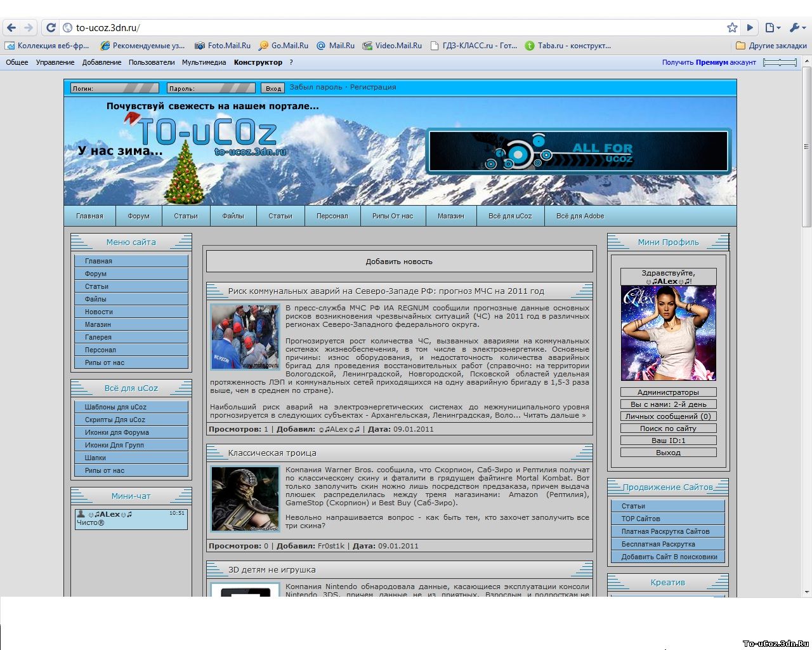The image size is (812, 650).
Task: Select Иконки для Форума sidebar item
Action: point(131,432)
